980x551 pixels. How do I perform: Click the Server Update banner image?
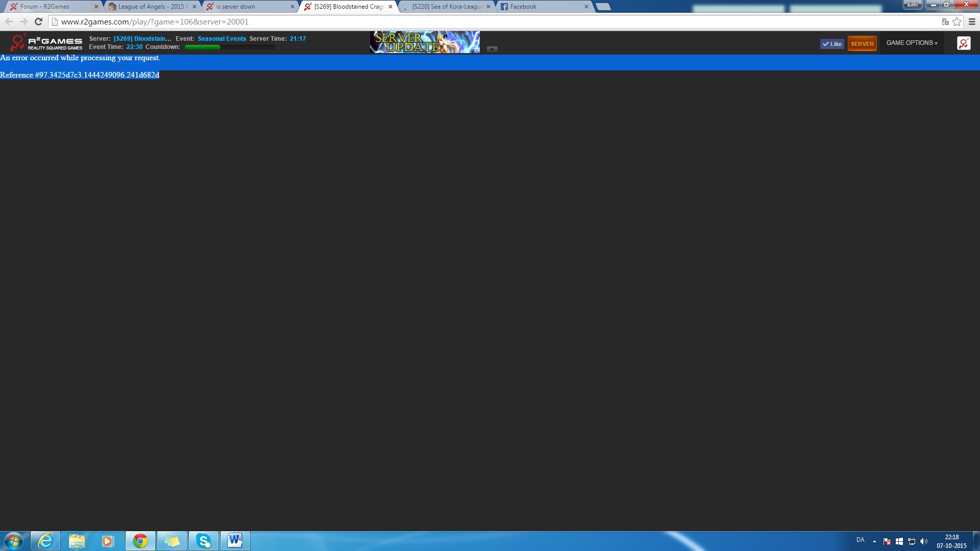tap(425, 42)
